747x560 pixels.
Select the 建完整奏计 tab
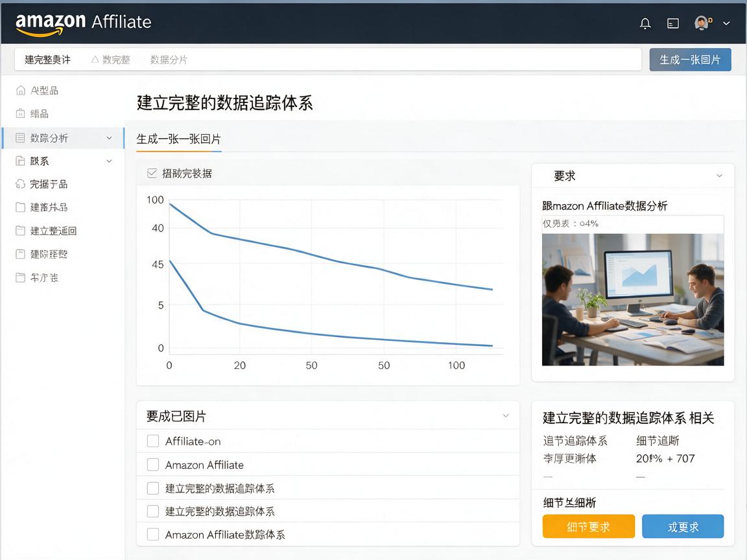tap(47, 60)
